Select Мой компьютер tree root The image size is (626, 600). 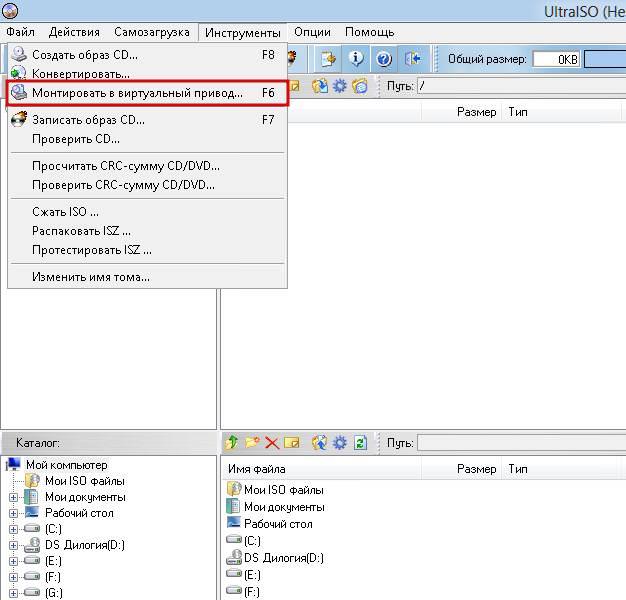[67, 465]
